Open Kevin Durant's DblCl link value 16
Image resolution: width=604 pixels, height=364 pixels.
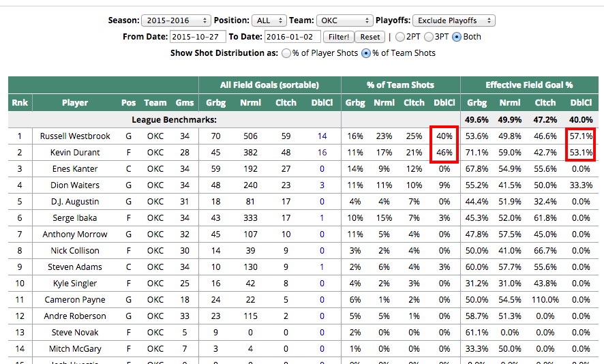pyautogui.click(x=322, y=153)
